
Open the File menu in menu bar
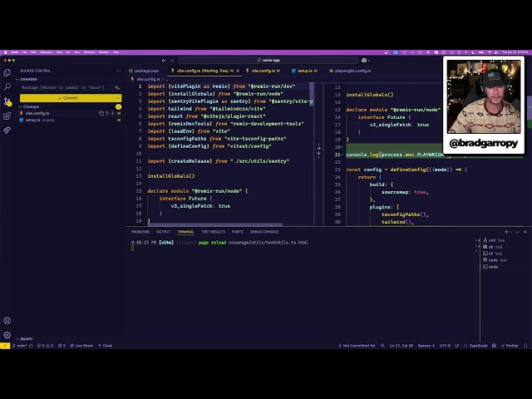(24, 52)
